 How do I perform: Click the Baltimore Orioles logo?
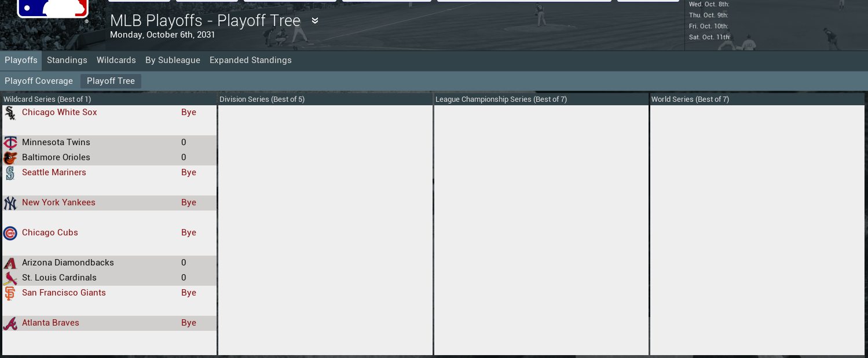click(10, 158)
